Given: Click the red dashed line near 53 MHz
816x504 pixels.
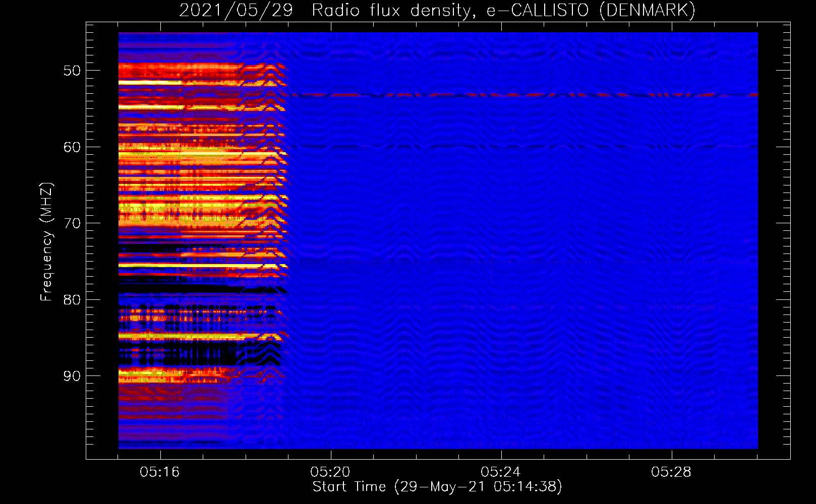Looking at the screenshot, I should tap(522, 95).
